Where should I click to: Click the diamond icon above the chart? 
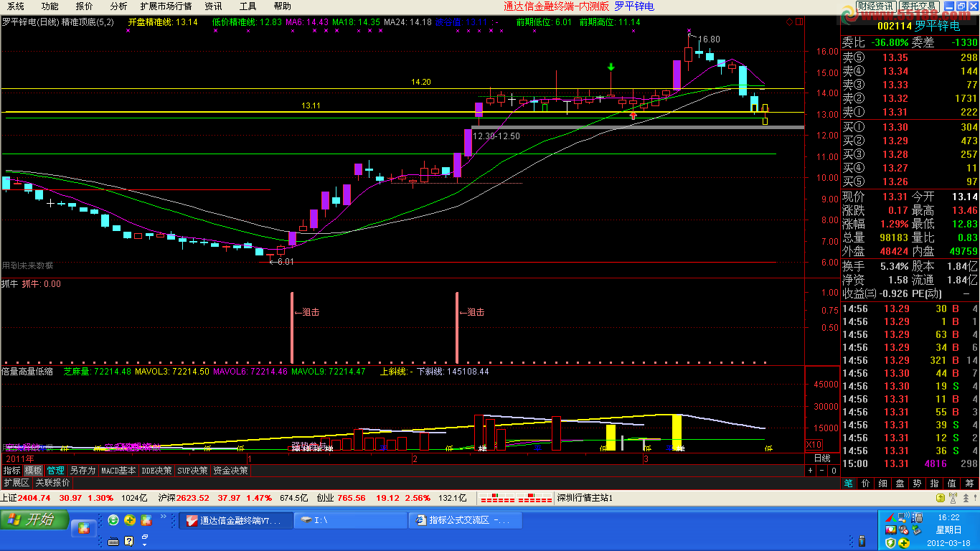pyautogui.click(x=790, y=22)
